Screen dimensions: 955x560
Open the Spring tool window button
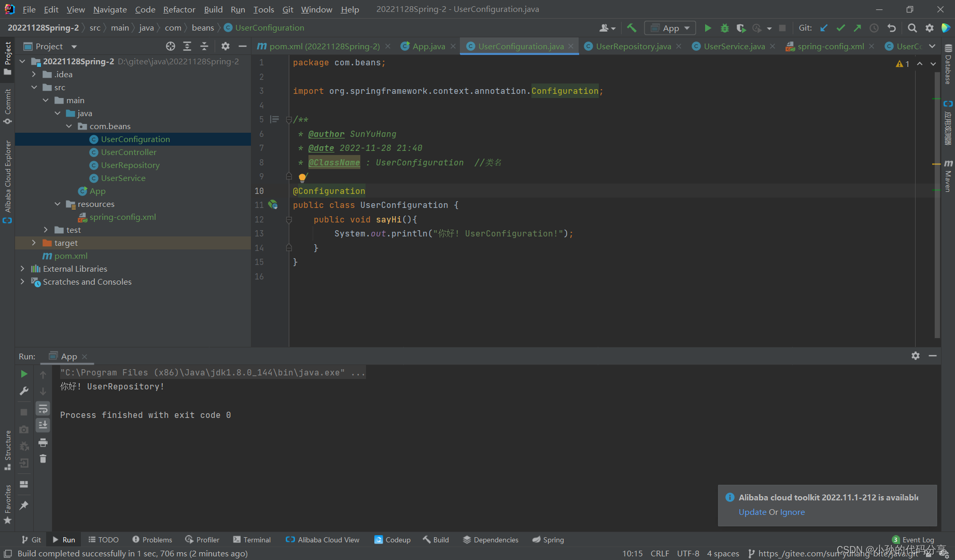click(548, 540)
